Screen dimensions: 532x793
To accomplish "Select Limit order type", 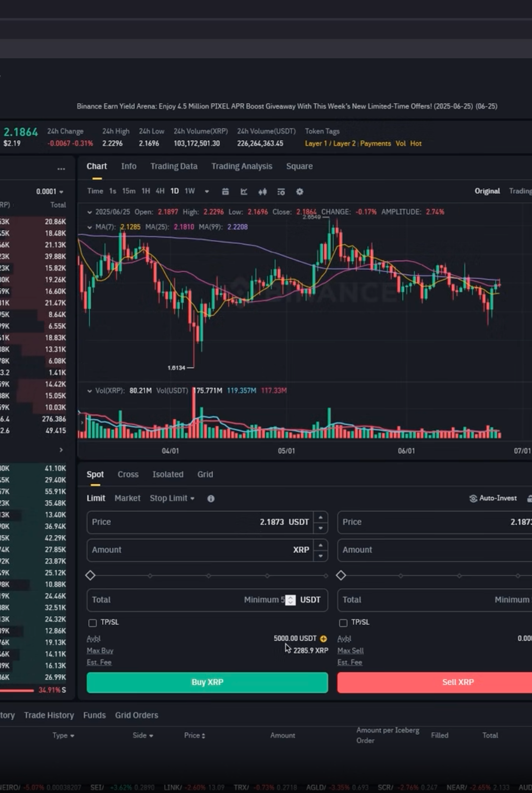I will pyautogui.click(x=96, y=498).
